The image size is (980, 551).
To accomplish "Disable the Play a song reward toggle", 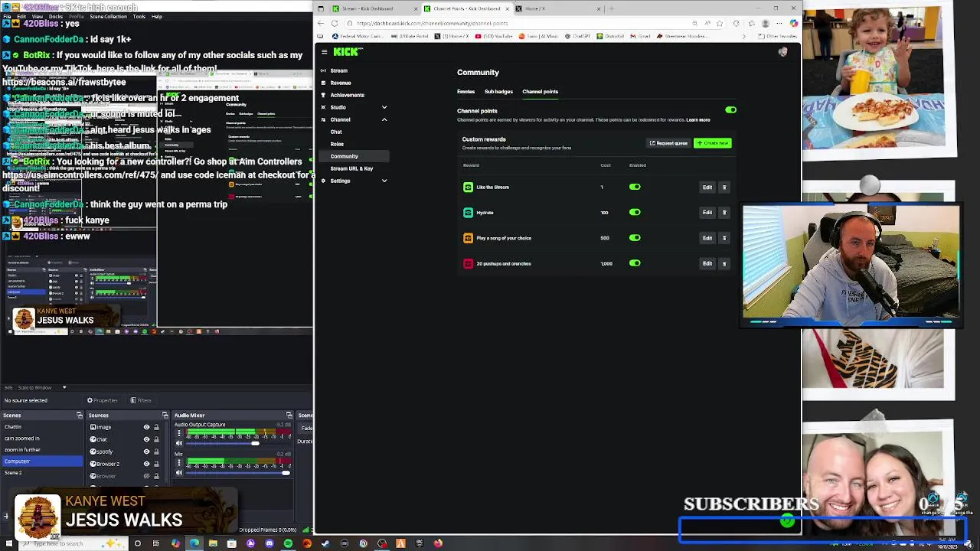I will pos(635,238).
